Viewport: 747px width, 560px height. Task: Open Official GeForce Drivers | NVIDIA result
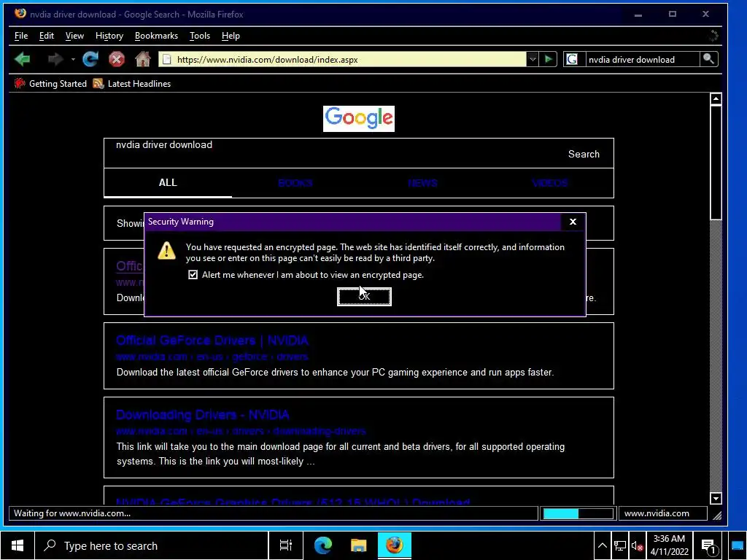click(x=212, y=341)
